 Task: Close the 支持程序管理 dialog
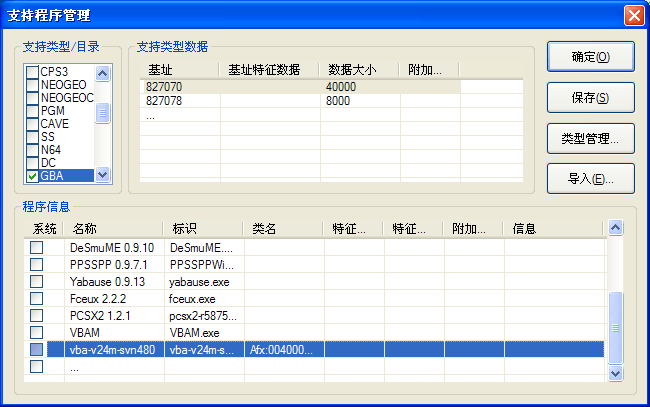coord(632,15)
